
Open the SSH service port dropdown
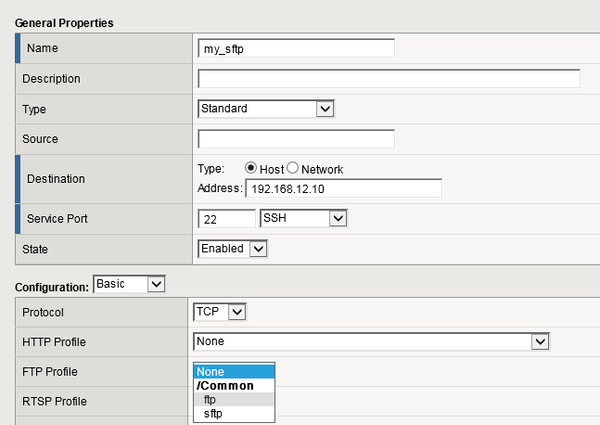[303, 218]
